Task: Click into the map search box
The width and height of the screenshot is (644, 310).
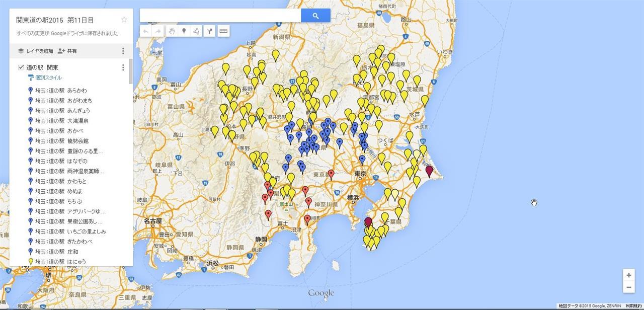Action: coord(220,16)
